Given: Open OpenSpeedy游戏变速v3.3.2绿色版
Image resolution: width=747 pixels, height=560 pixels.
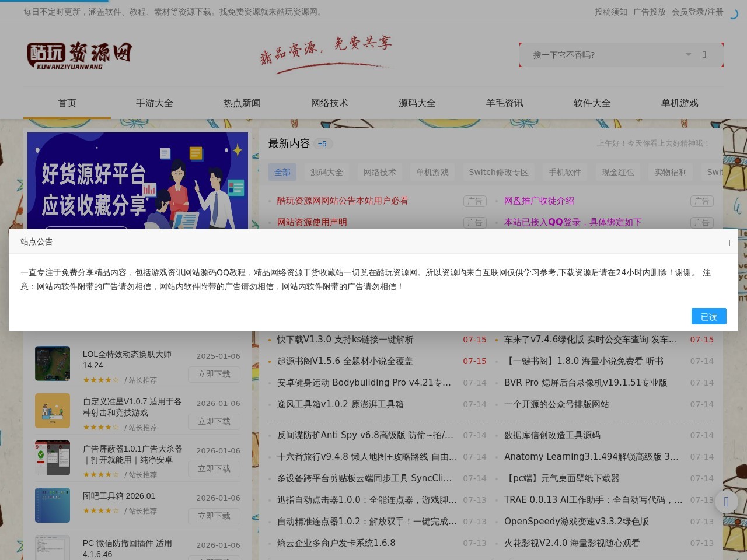Looking at the screenshot, I should pos(577,521).
